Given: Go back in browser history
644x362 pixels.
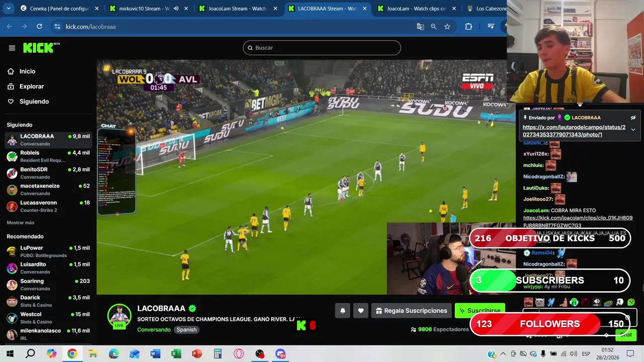Looking at the screenshot, I should (9, 27).
